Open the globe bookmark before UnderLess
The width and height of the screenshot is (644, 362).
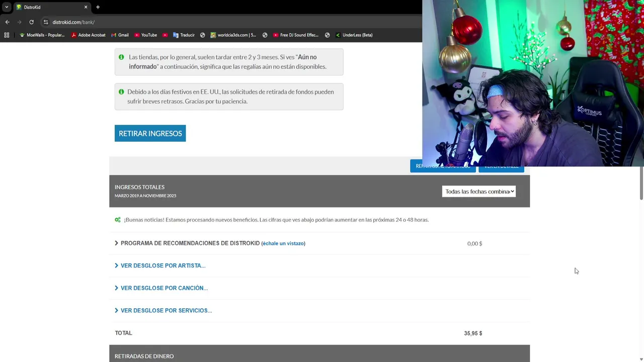point(327,35)
